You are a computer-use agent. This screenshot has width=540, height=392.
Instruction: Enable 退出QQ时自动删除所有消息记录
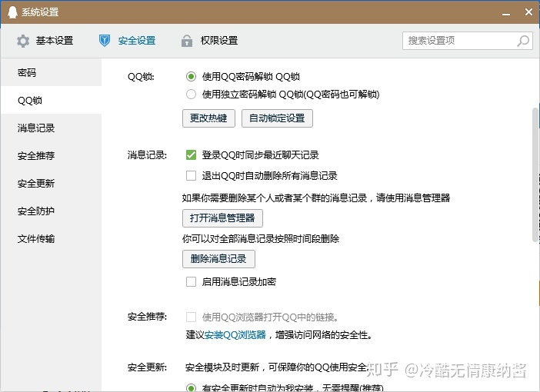tap(191, 175)
